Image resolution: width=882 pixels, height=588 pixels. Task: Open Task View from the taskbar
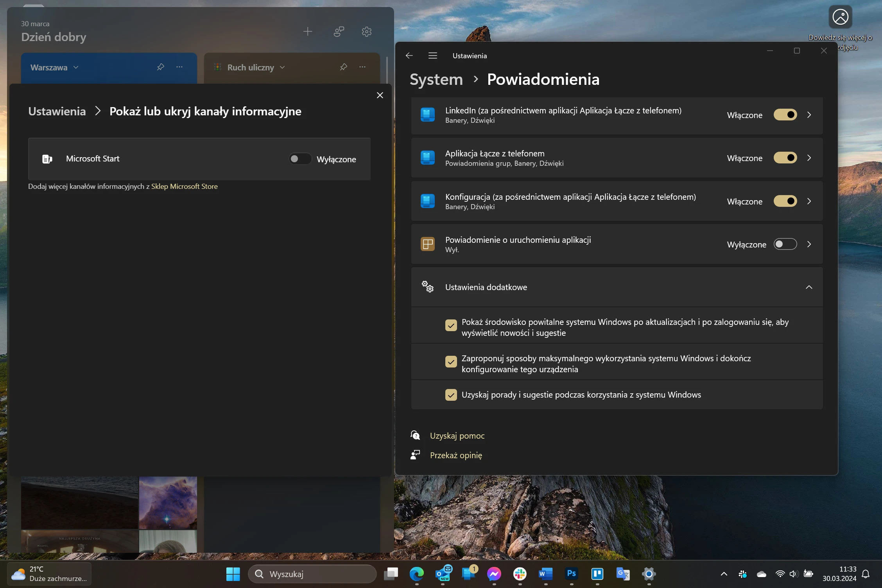pyautogui.click(x=391, y=574)
